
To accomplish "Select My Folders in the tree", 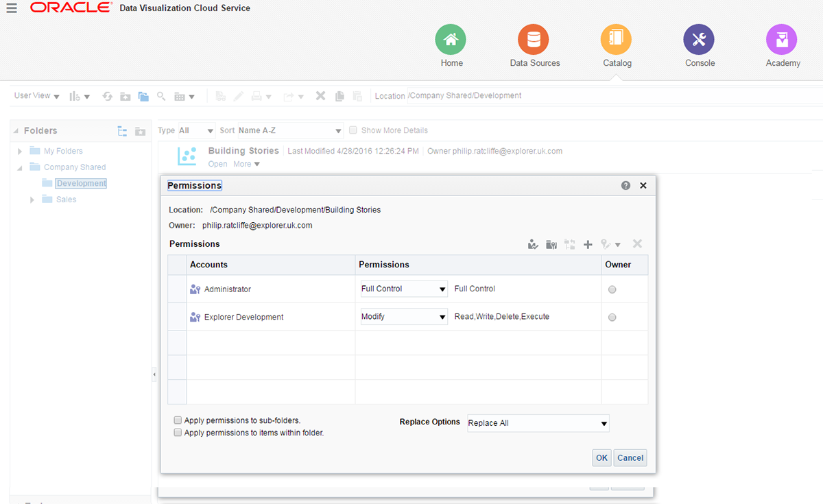I will coord(63,151).
